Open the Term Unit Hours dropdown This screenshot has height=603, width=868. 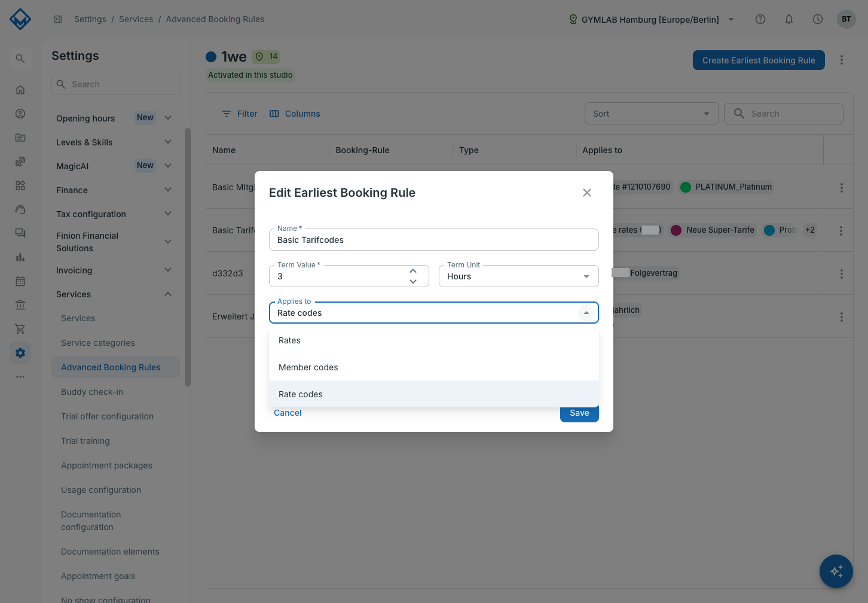click(519, 276)
